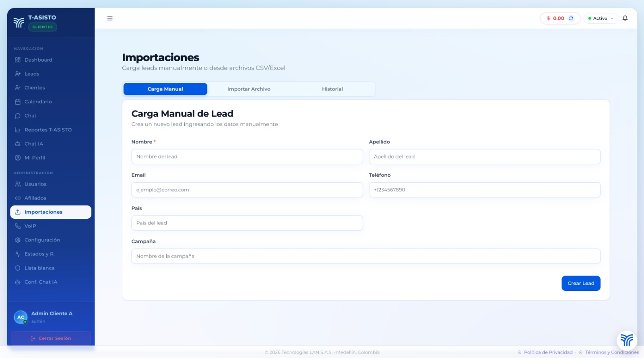Image resolution: width=644 pixels, height=358 pixels.
Task: Open the notifications bell
Action: pyautogui.click(x=625, y=19)
